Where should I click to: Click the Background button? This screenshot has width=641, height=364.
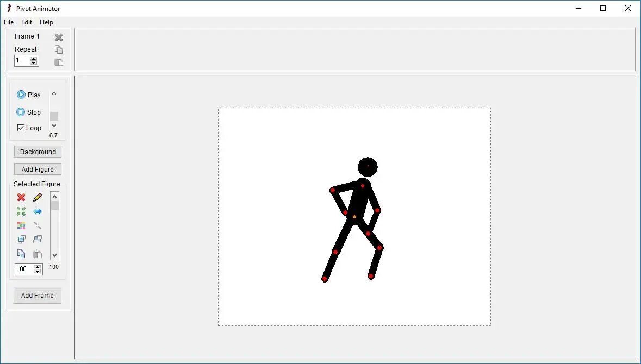tap(38, 152)
